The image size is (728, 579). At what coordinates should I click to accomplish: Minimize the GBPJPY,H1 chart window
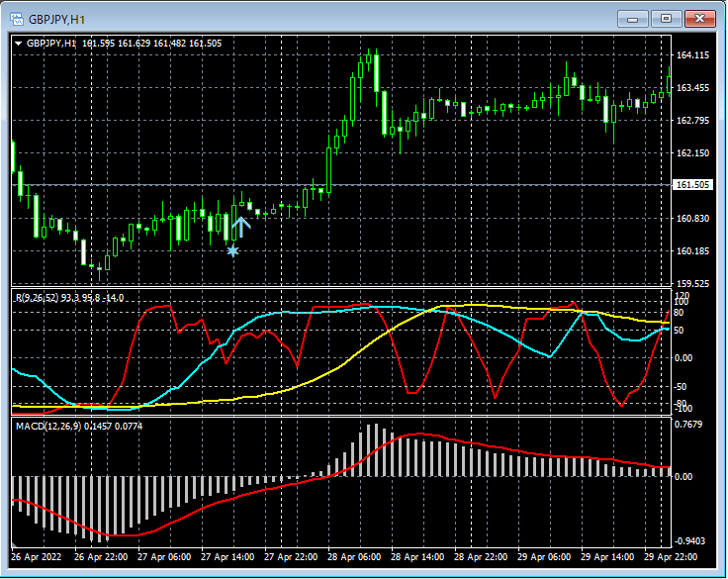[633, 18]
